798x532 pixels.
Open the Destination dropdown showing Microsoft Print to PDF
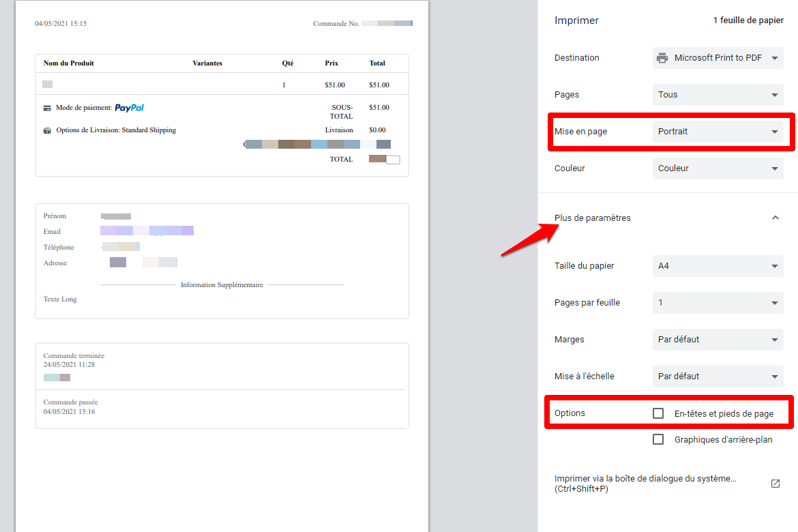[718, 58]
